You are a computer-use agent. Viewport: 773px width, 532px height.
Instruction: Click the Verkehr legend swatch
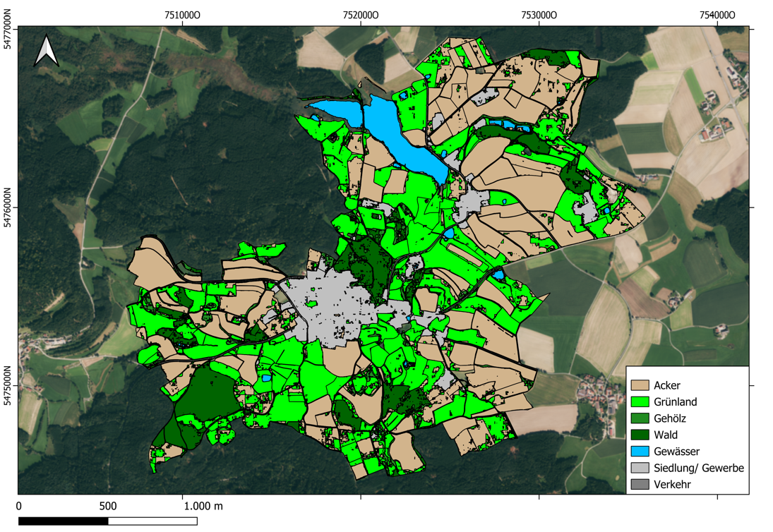(640, 485)
